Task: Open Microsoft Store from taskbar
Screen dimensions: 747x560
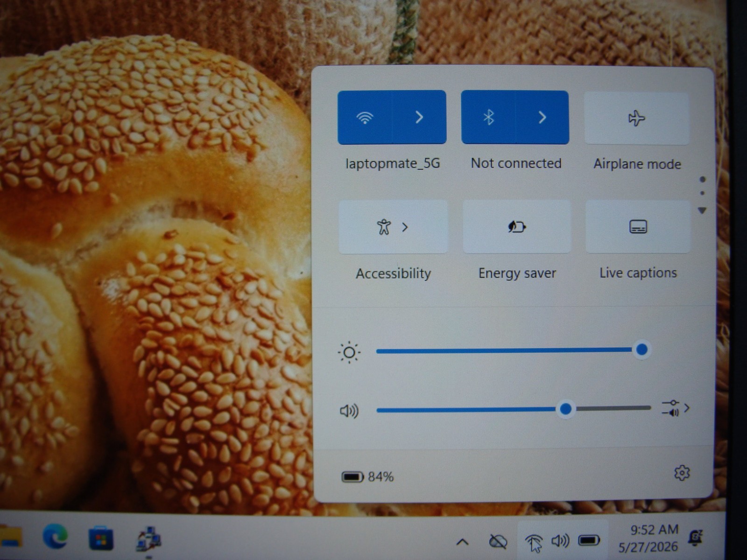Action: pos(101,538)
